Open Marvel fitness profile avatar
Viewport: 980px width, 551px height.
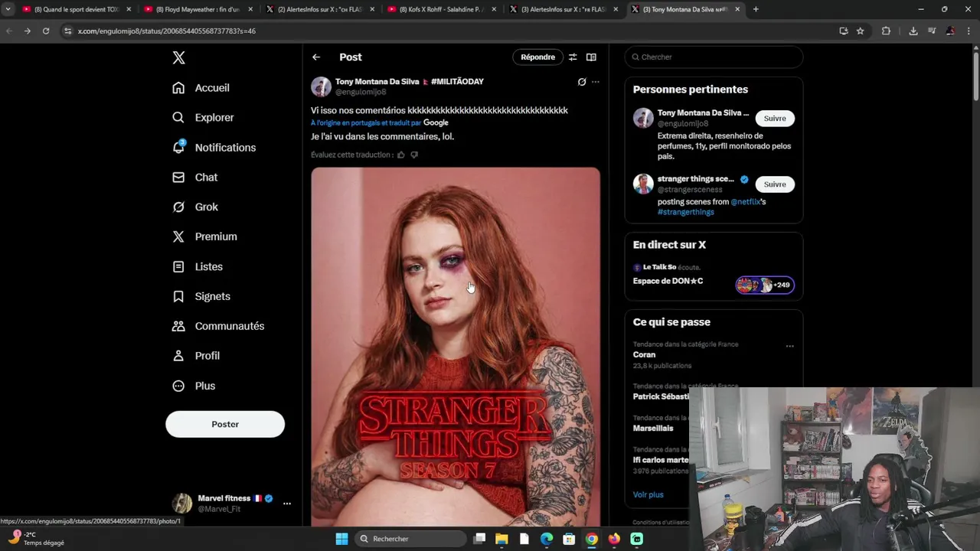pos(182,504)
